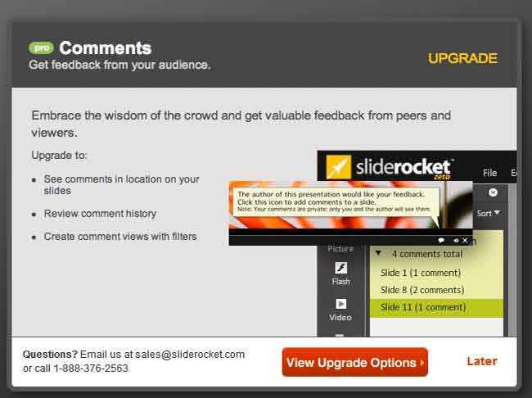Click the green pro badge
This screenshot has width=532, height=398.
41,47
